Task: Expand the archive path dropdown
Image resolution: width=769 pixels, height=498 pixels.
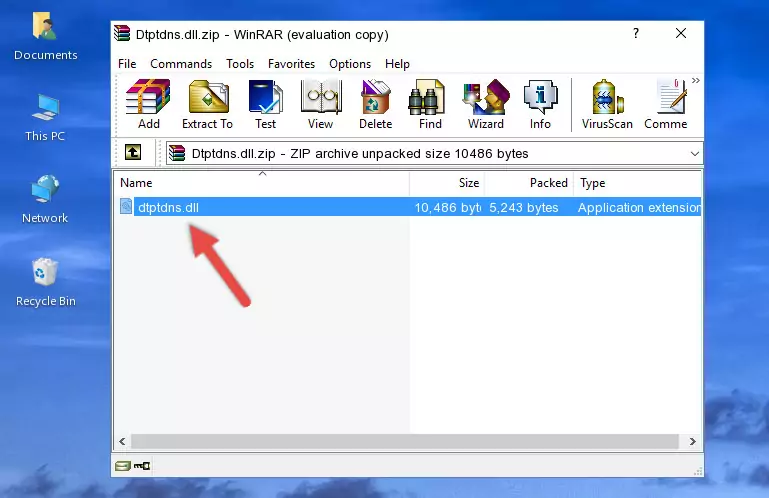Action: [694, 154]
